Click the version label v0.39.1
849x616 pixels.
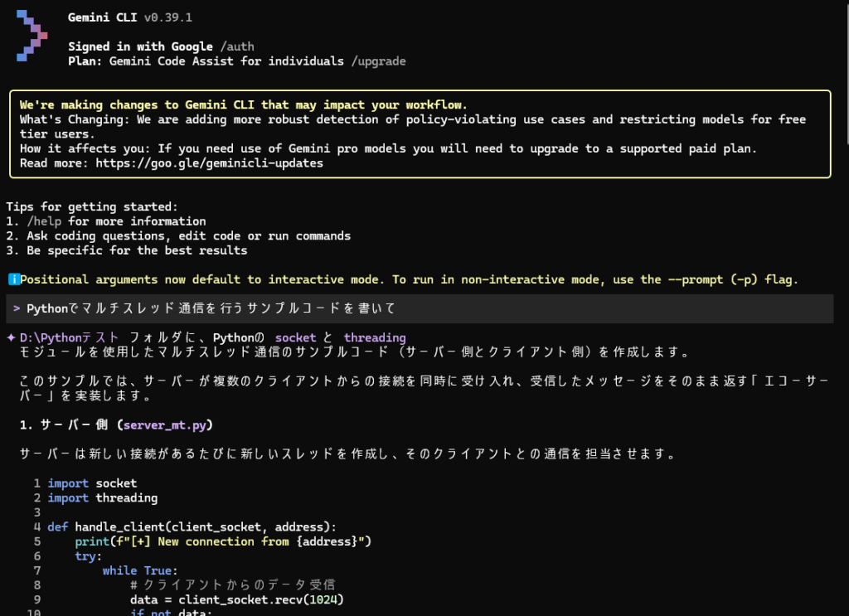[167, 18]
